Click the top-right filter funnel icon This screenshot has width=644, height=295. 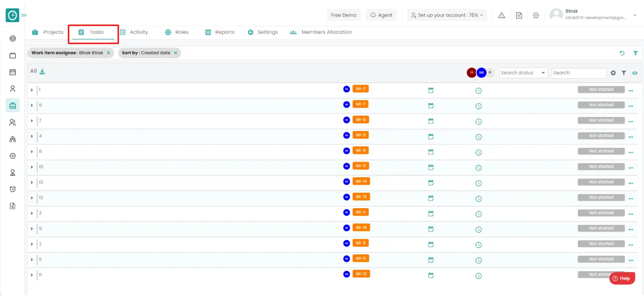pos(635,53)
